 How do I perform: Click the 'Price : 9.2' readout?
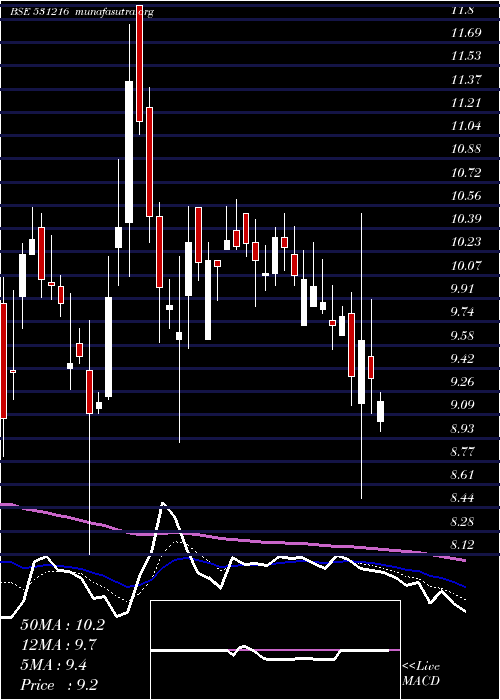[x=59, y=685]
